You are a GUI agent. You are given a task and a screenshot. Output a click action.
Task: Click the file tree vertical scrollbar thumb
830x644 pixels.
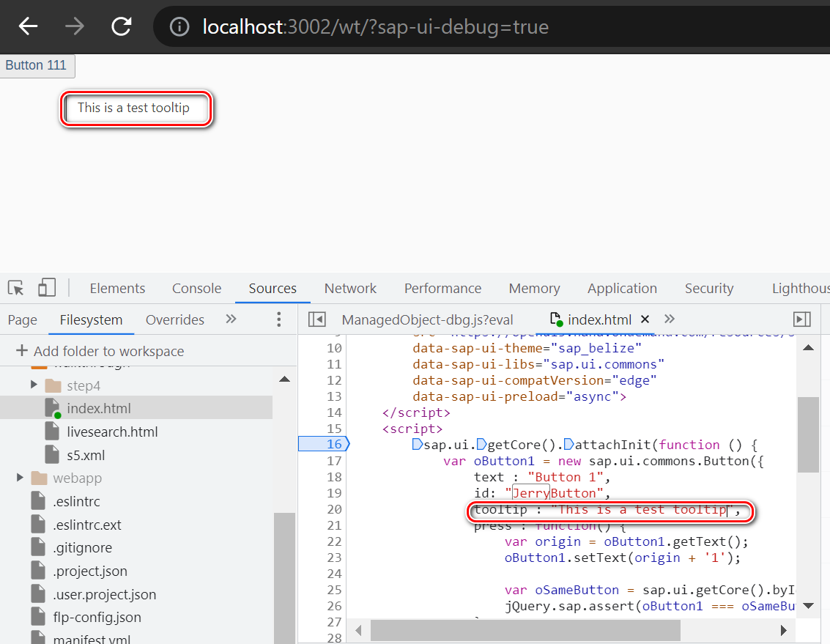point(284,578)
